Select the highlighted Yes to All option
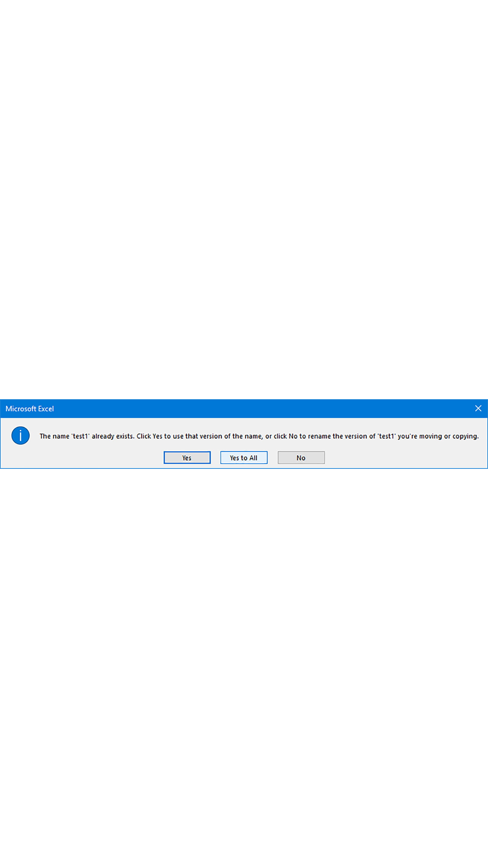Image resolution: width=488 pixels, height=868 pixels. [x=244, y=458]
